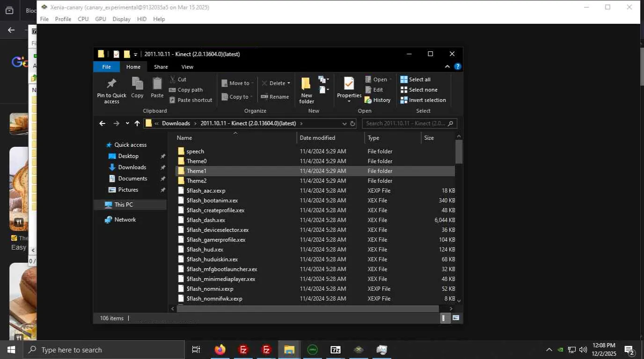Open Xenia's GPU menu
Screen dimensions: 644x359
point(101,19)
